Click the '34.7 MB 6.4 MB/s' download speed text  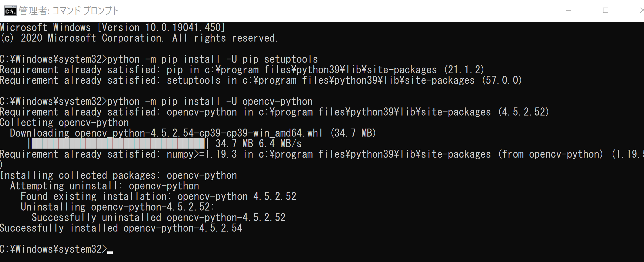[x=258, y=143]
